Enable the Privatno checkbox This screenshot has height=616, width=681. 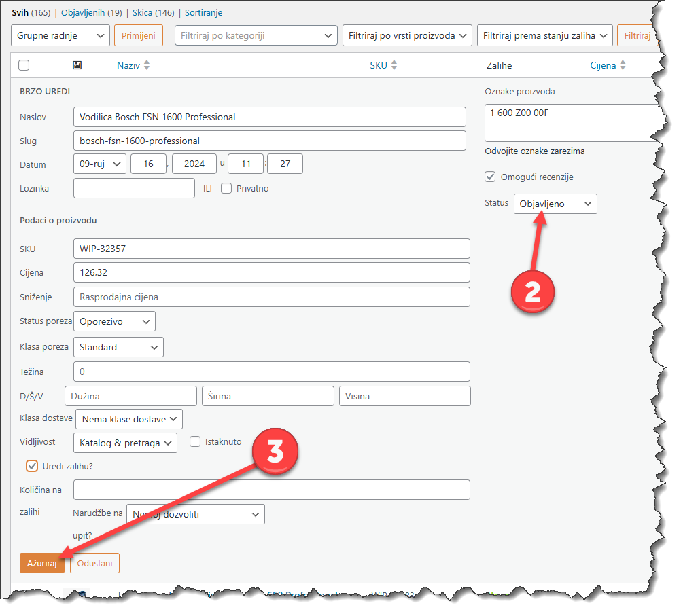point(226,188)
